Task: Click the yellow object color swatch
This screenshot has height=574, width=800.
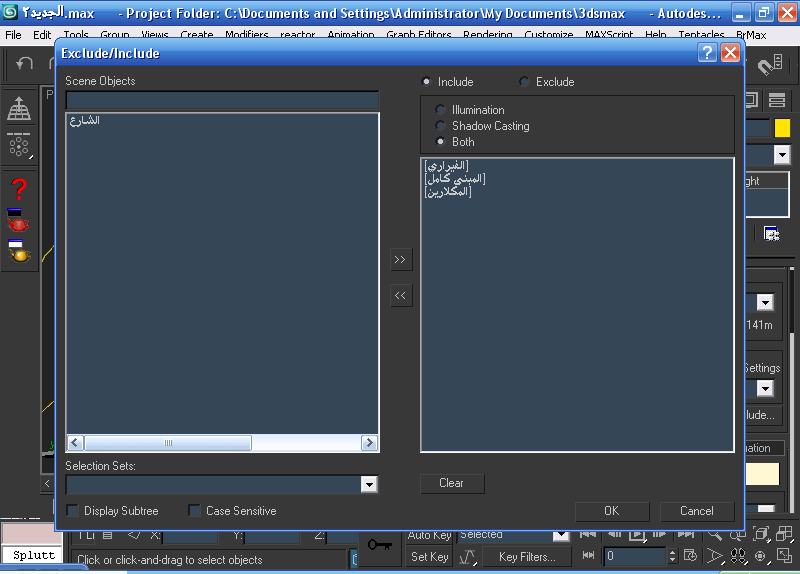Action: (x=782, y=128)
